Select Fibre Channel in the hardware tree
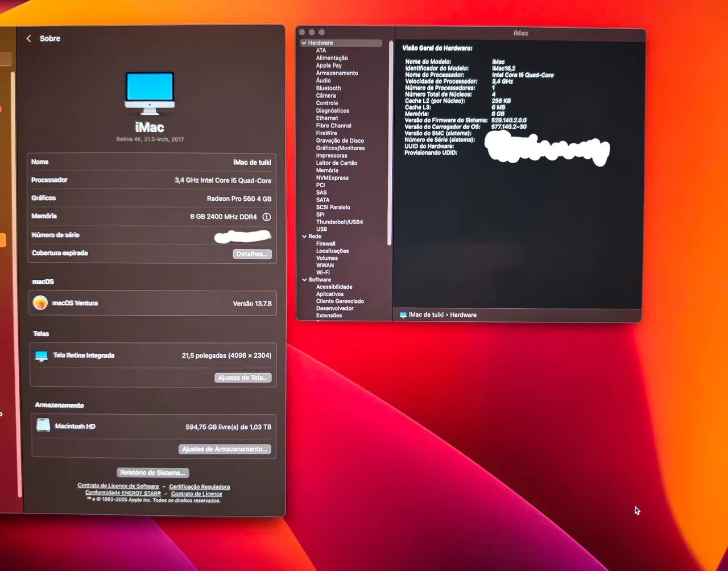The width and height of the screenshot is (728, 571). click(334, 126)
